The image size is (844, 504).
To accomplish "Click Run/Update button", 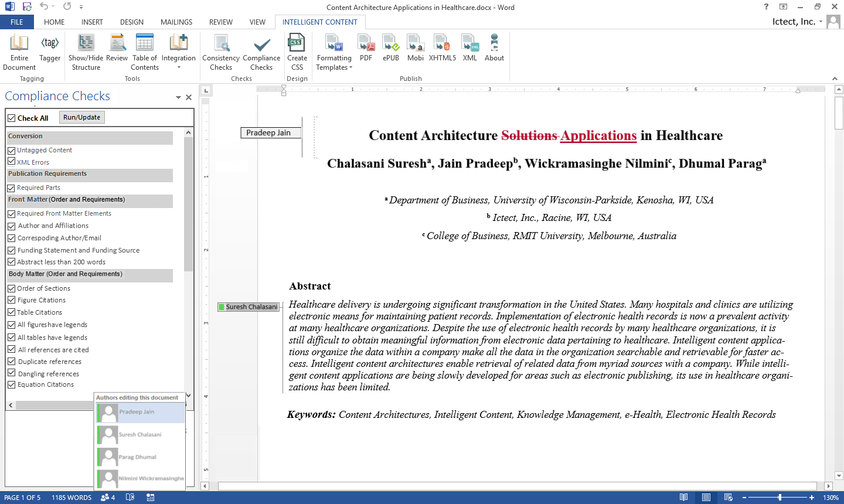I will 81,117.
